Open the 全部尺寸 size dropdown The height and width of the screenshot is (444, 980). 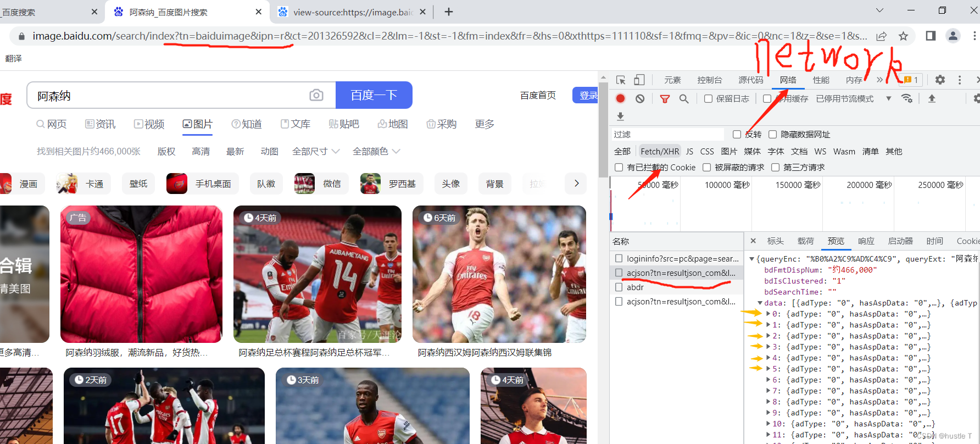pos(316,151)
